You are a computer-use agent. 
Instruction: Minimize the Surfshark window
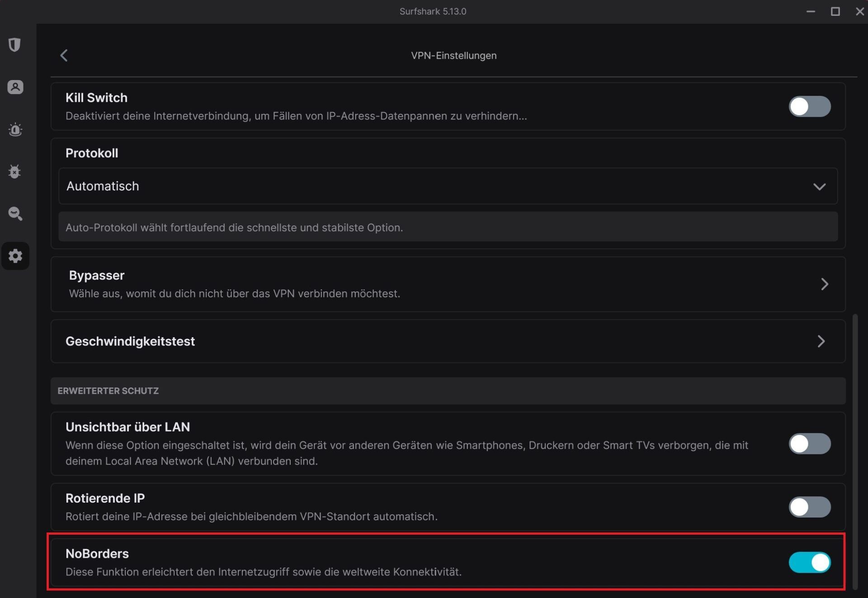[811, 11]
